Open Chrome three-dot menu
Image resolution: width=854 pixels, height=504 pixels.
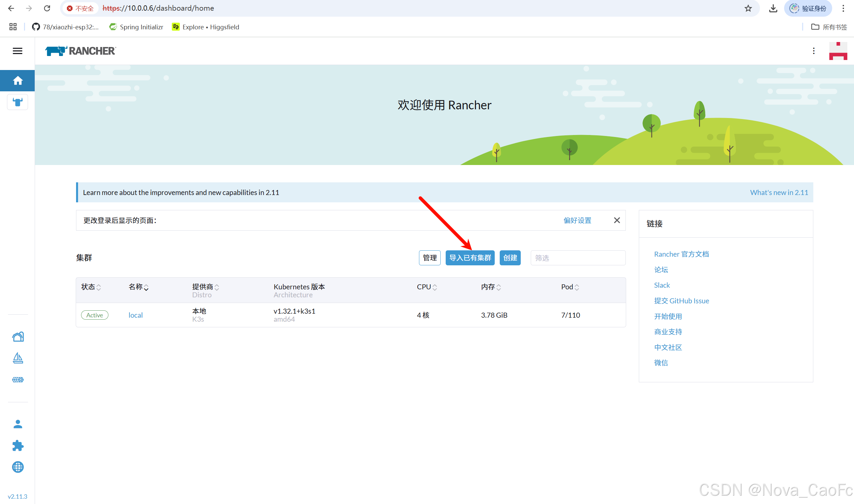pyautogui.click(x=843, y=8)
